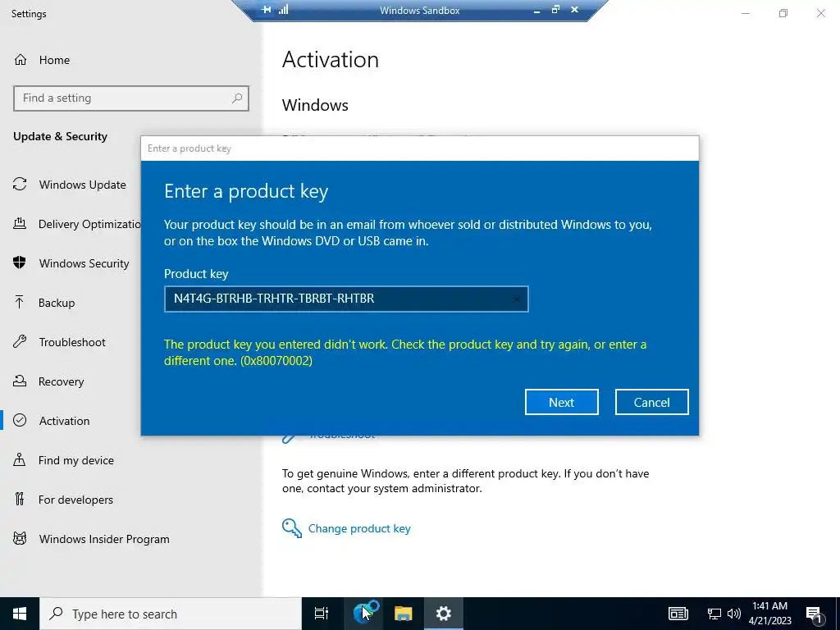This screenshot has width=840, height=630.
Task: Focus the Find a setting field
Action: click(x=131, y=98)
